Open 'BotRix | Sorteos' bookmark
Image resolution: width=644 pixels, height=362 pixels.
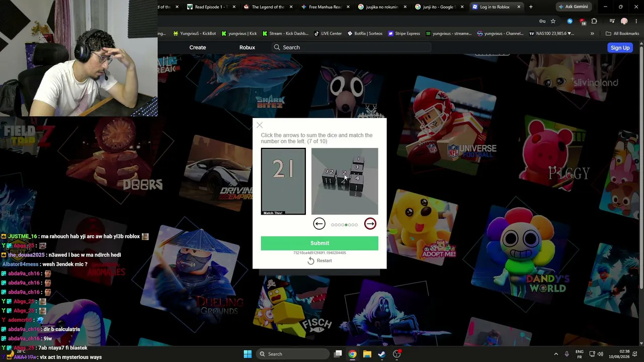pyautogui.click(x=365, y=34)
